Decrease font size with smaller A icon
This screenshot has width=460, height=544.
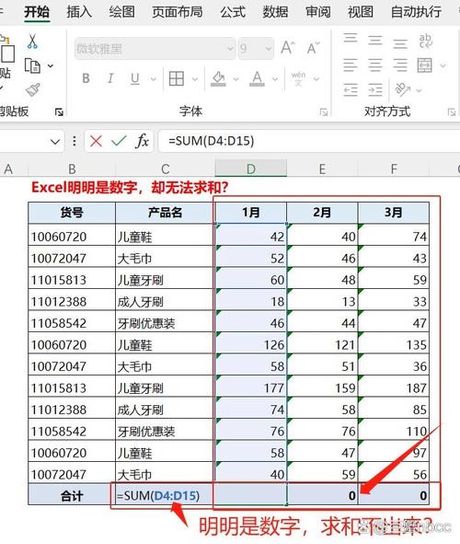(x=313, y=48)
